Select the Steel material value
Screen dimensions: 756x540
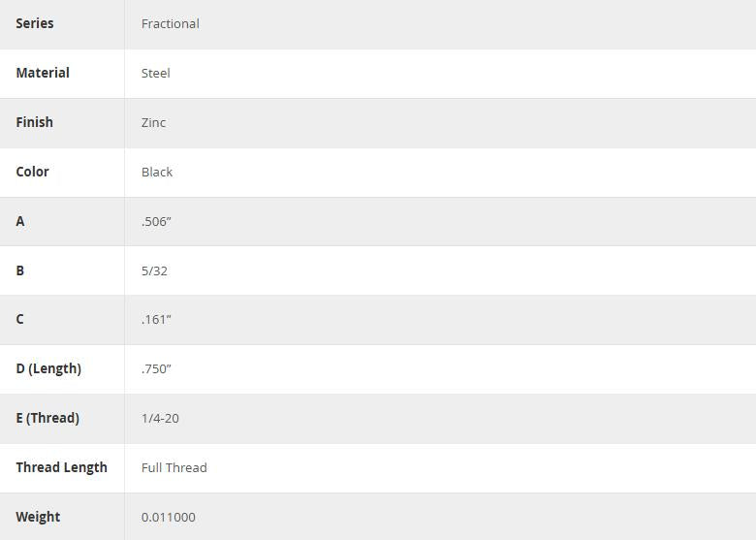tap(156, 73)
